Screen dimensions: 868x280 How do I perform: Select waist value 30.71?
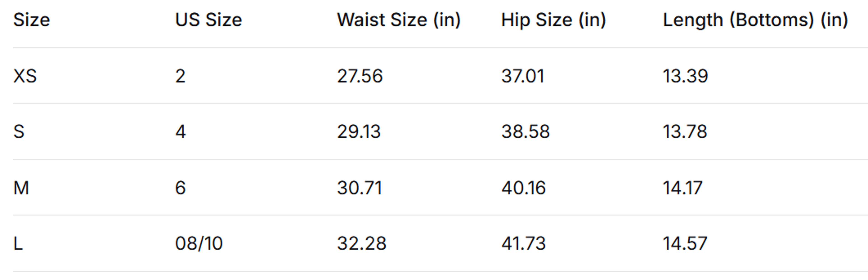(x=360, y=188)
